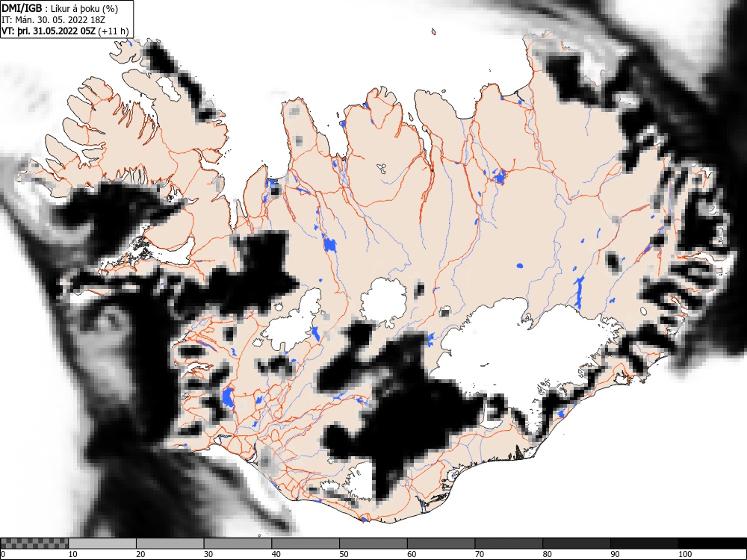The width and height of the screenshot is (747, 560).
Task: Click the 'IT: Mán. 30. 05. 2022 18Z' line
Action: 53,20
